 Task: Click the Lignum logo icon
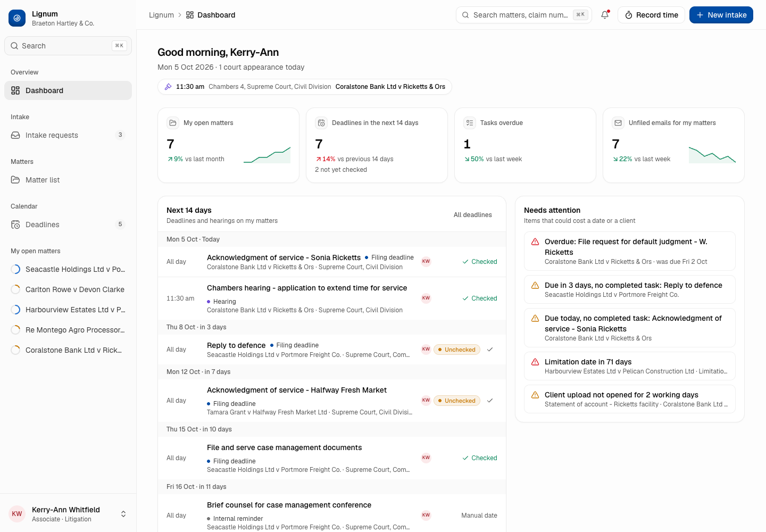17,18
